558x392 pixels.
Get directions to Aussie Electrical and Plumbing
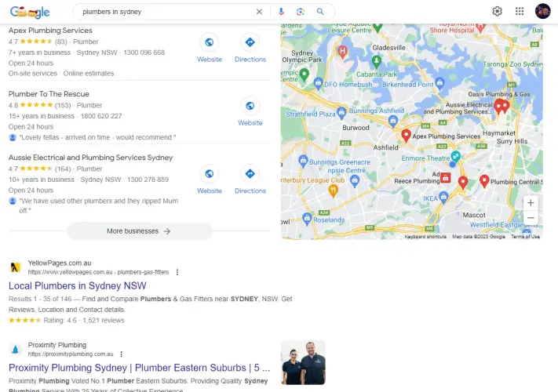pyautogui.click(x=250, y=174)
